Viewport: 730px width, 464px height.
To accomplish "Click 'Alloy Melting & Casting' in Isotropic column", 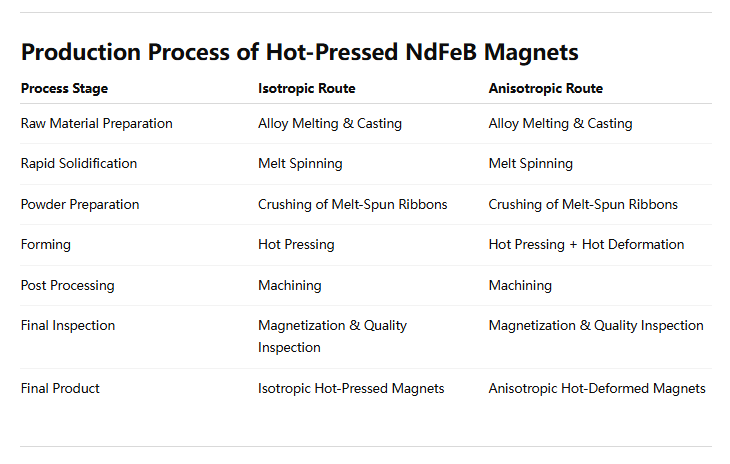I will 329,123.
